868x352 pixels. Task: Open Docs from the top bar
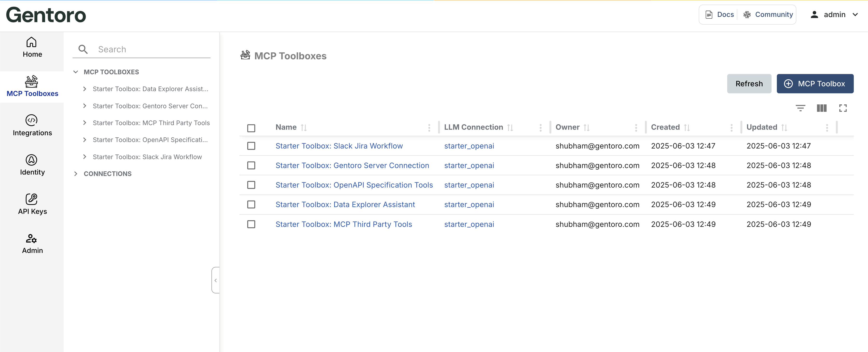click(720, 14)
